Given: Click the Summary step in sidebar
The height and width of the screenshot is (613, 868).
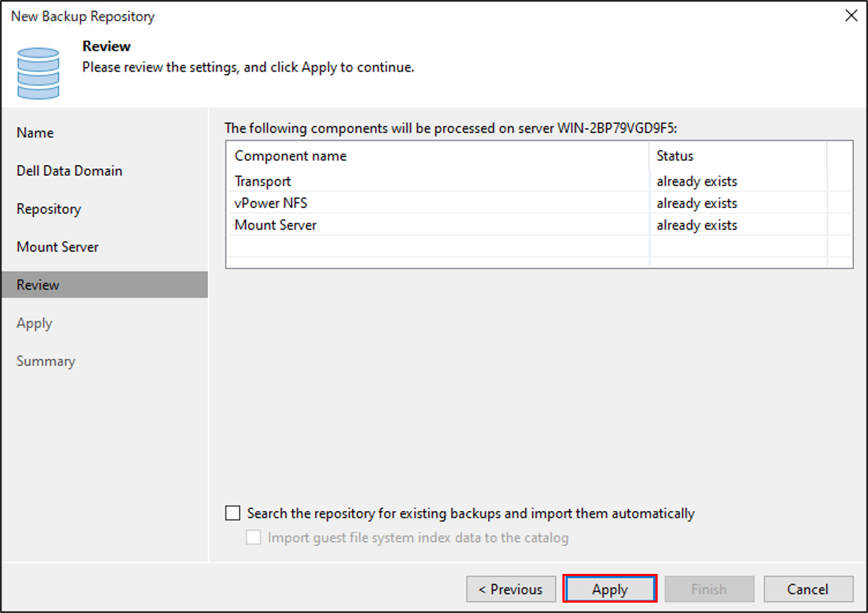Looking at the screenshot, I should pyautogui.click(x=46, y=361).
